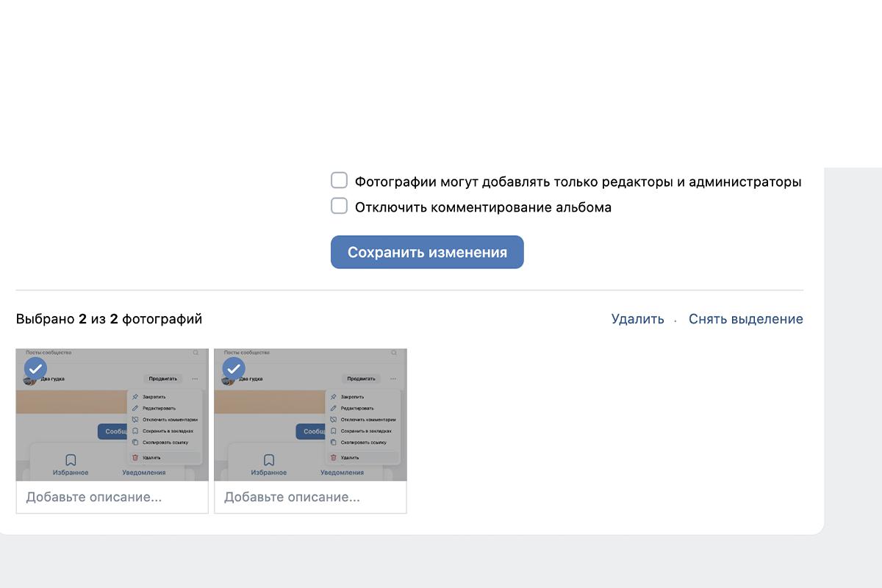
Task: Enable photos only by editors and administrators checkbox
Action: (339, 179)
